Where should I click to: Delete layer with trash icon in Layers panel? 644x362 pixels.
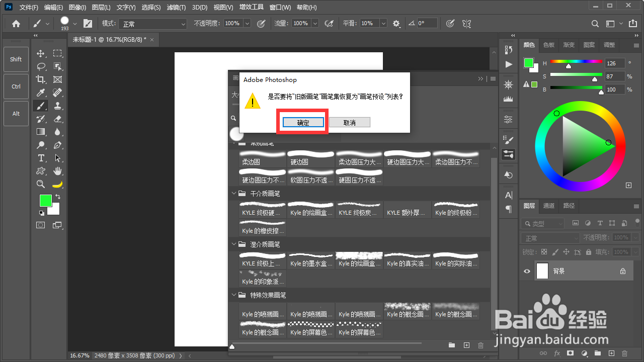pyautogui.click(x=625, y=353)
